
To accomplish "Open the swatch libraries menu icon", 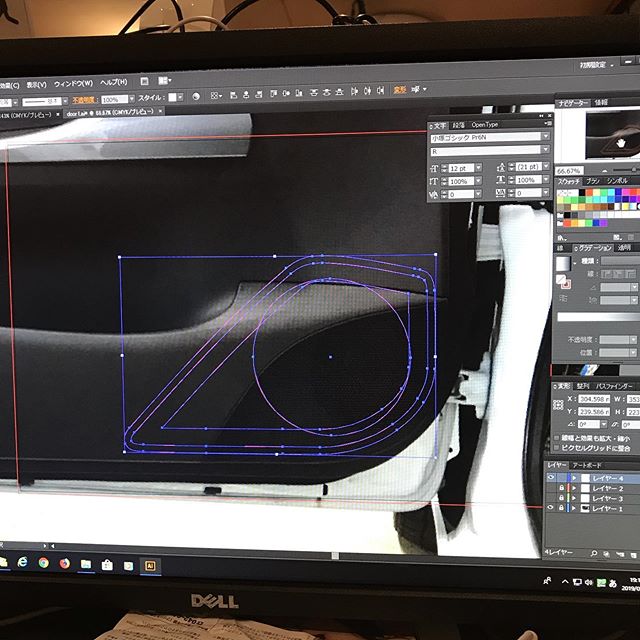I will [x=562, y=238].
